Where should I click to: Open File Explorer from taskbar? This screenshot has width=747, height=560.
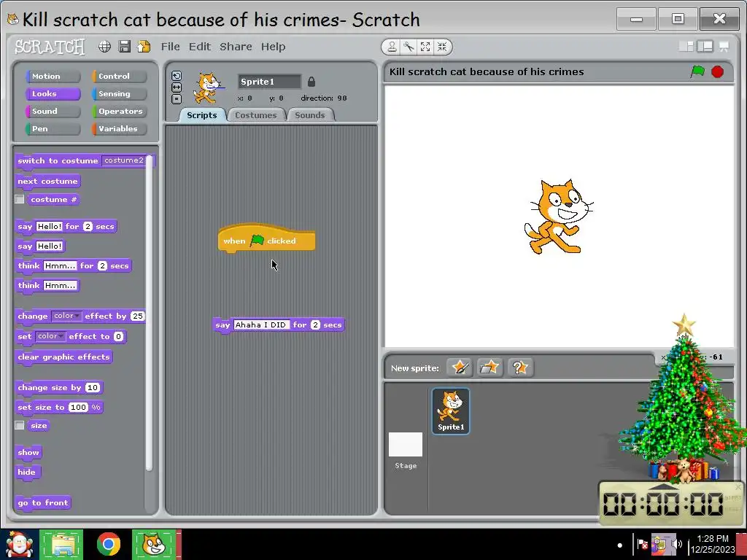click(x=61, y=544)
